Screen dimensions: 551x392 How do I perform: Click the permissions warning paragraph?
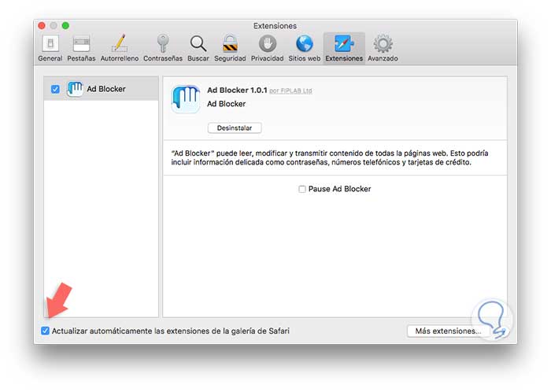[330, 157]
